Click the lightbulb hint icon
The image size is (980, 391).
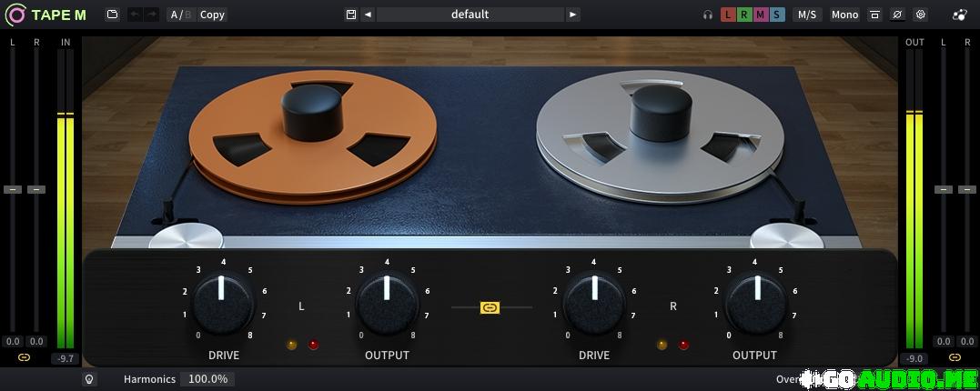[89, 379]
